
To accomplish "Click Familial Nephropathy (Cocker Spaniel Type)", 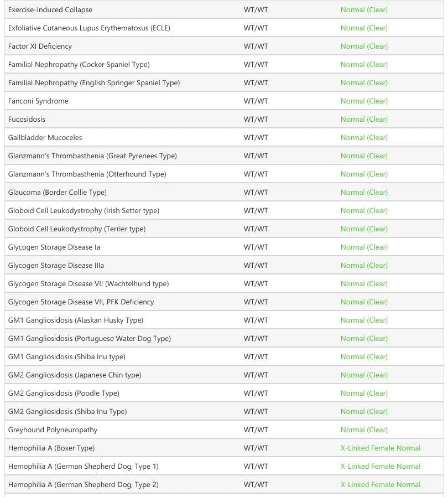I will click(79, 65).
